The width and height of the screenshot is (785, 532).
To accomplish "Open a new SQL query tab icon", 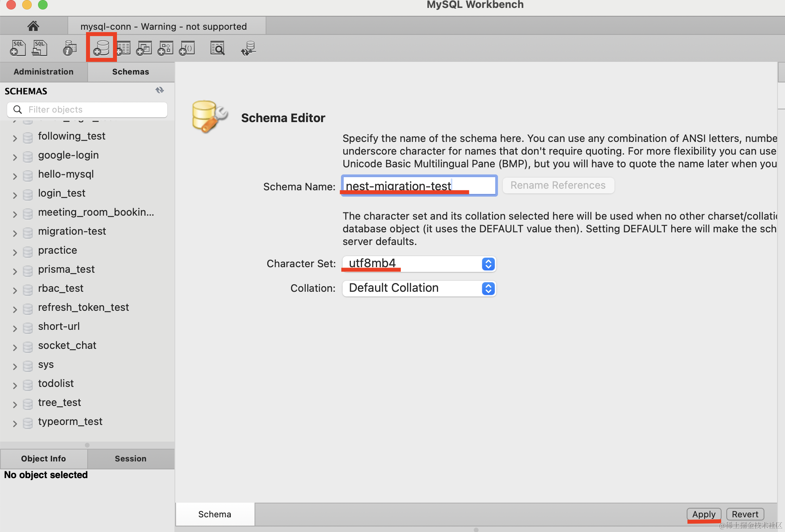I will coord(18,48).
